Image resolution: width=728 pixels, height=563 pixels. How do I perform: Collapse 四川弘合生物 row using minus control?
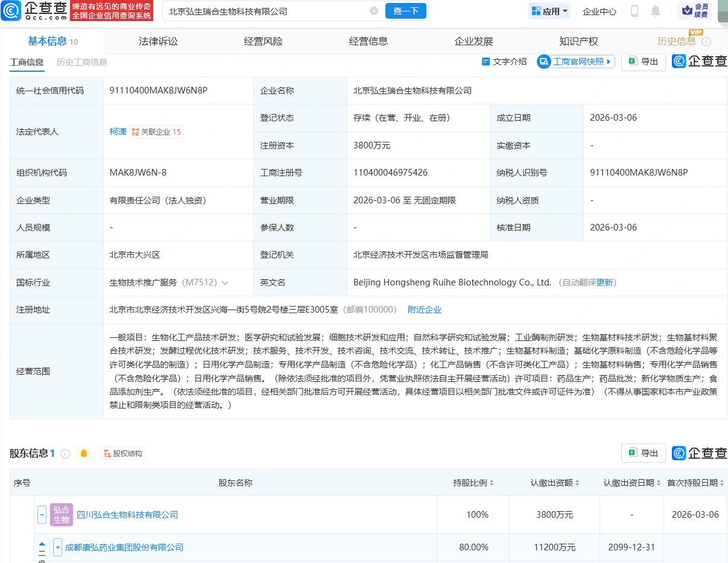pos(42,514)
